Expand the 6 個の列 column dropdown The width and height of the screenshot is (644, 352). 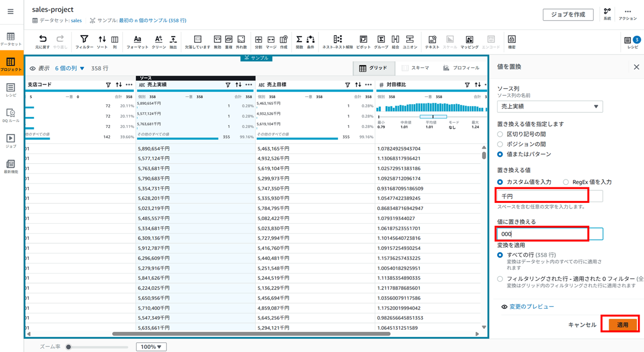pyautogui.click(x=70, y=68)
